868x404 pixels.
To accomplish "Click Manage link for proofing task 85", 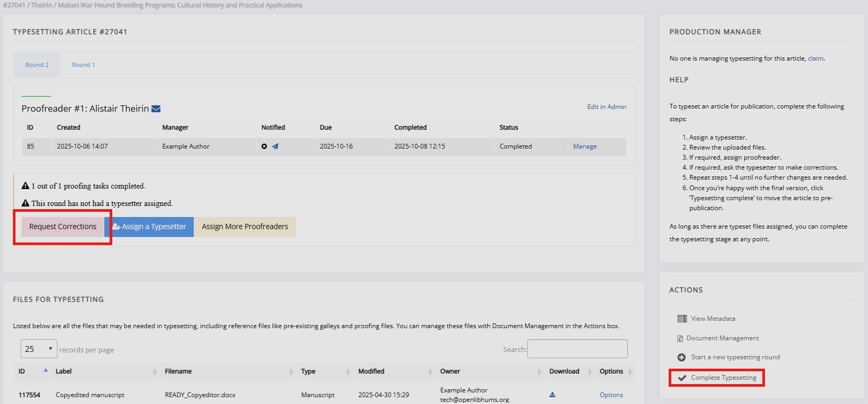I will pyautogui.click(x=585, y=146).
